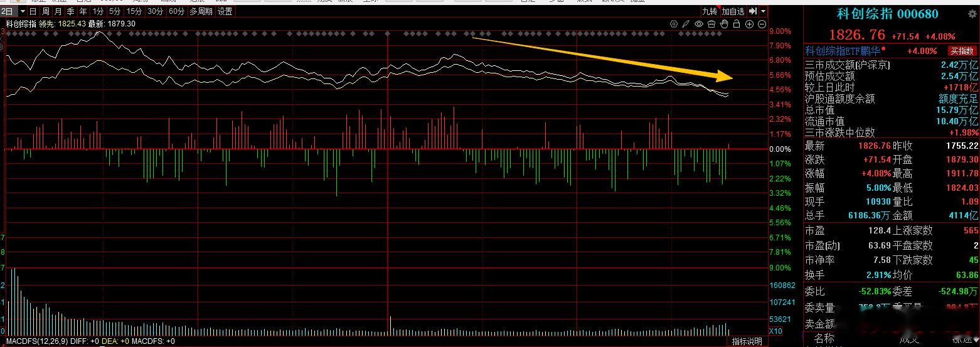Click the 三市涨跌中位数 value +1.98%
The height and width of the screenshot is (347, 980).
click(x=964, y=132)
